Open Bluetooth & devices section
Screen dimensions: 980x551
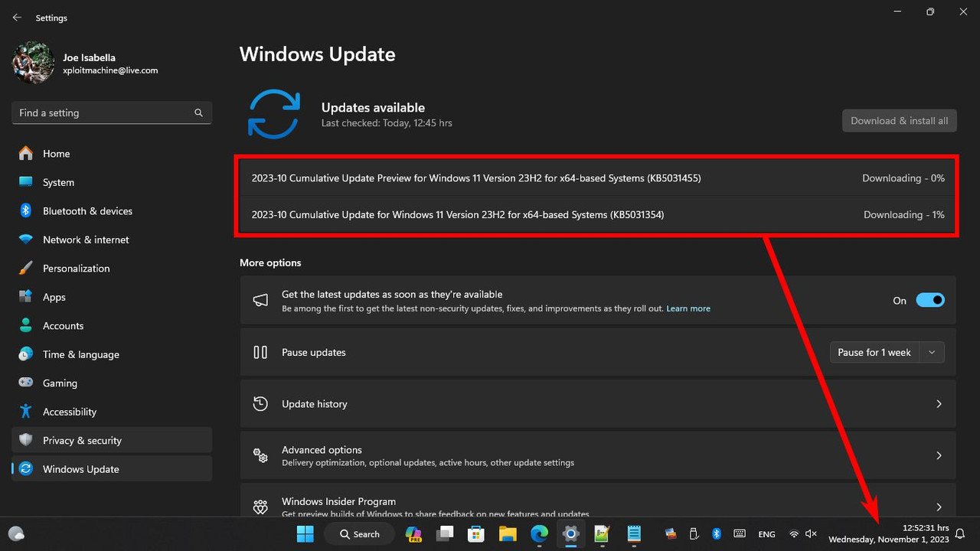click(x=112, y=210)
